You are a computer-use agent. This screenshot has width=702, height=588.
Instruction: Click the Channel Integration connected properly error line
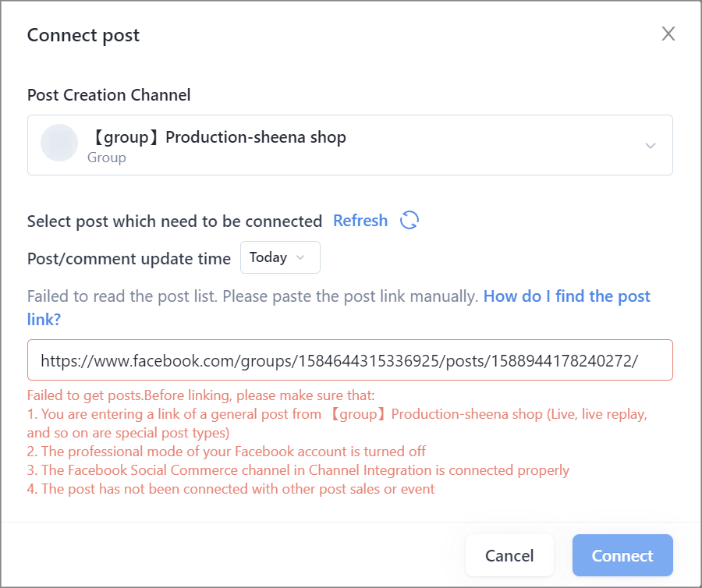click(298, 470)
